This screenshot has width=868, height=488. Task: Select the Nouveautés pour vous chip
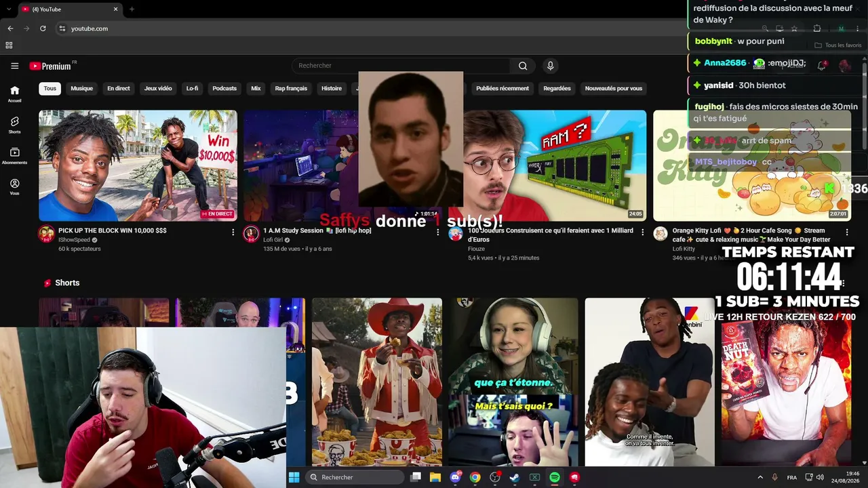click(x=614, y=88)
